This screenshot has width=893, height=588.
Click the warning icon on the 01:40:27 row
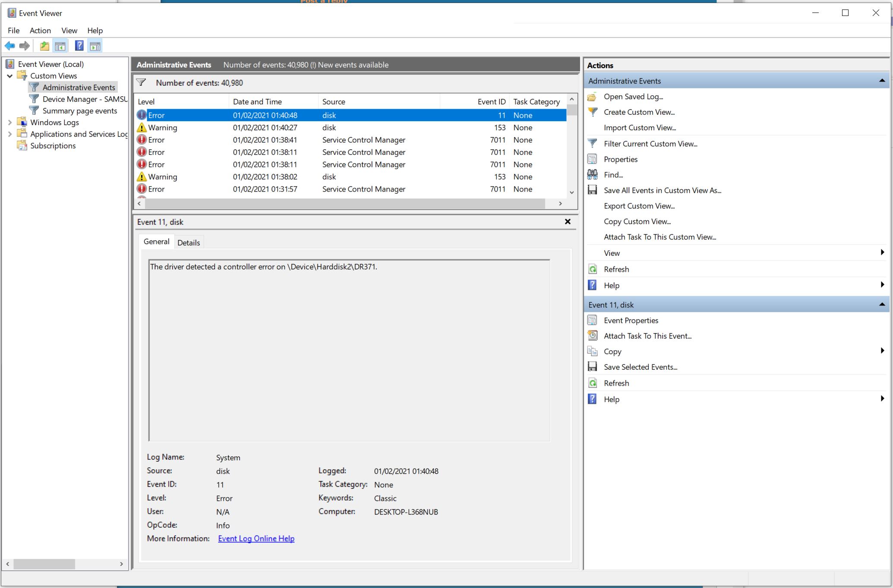point(142,128)
